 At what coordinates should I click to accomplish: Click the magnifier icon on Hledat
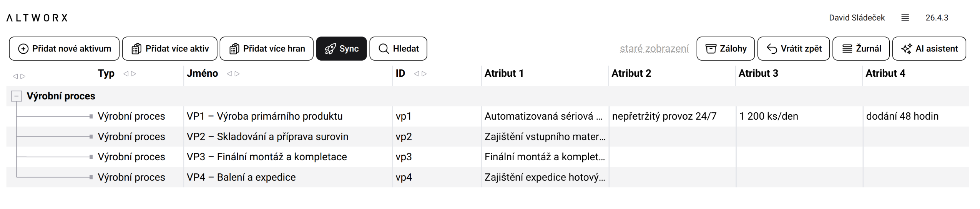click(384, 49)
